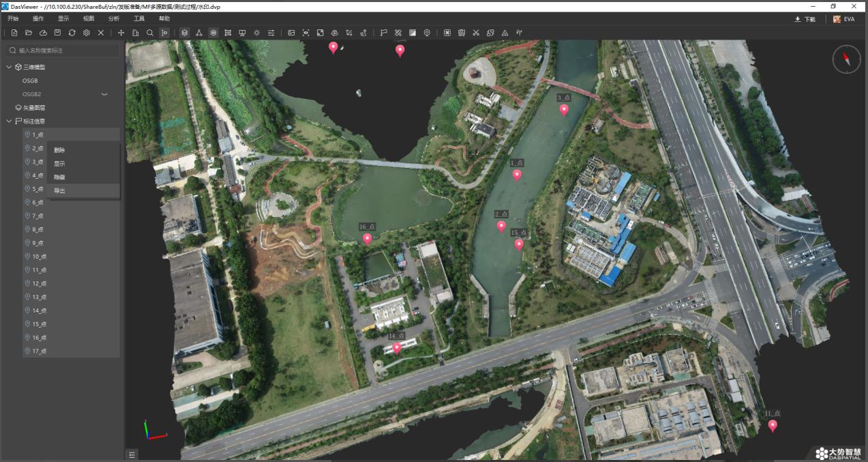
Task: Click the 16_点 pin on the map
Action: (368, 238)
